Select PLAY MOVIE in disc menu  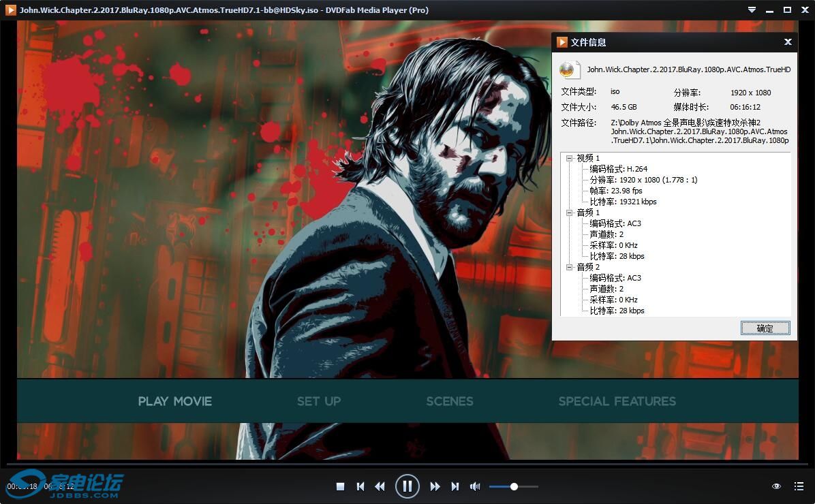coord(175,401)
